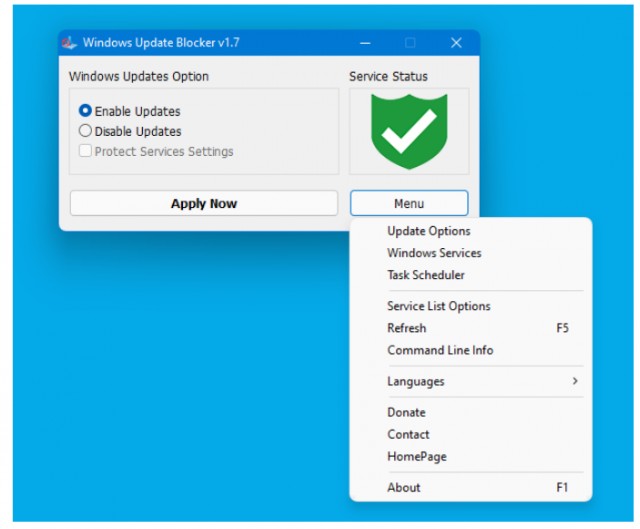Minimize the Windows Update Blocker window
This screenshot has width=640, height=529.
(365, 43)
